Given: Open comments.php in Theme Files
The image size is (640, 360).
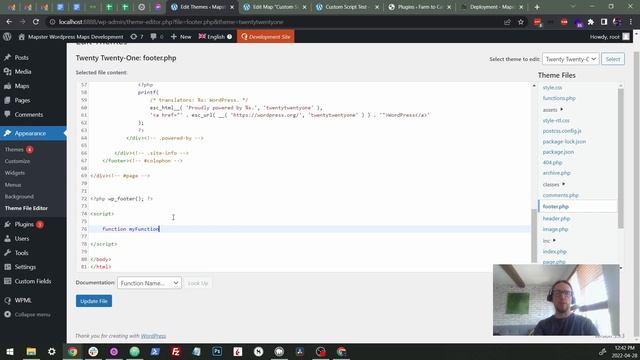Looking at the screenshot, I should (x=560, y=195).
